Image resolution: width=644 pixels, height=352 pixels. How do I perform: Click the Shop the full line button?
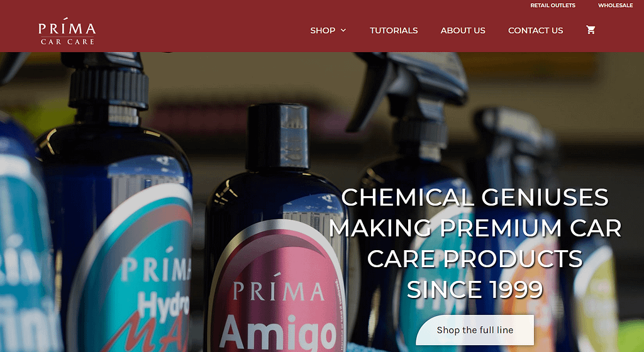click(475, 330)
